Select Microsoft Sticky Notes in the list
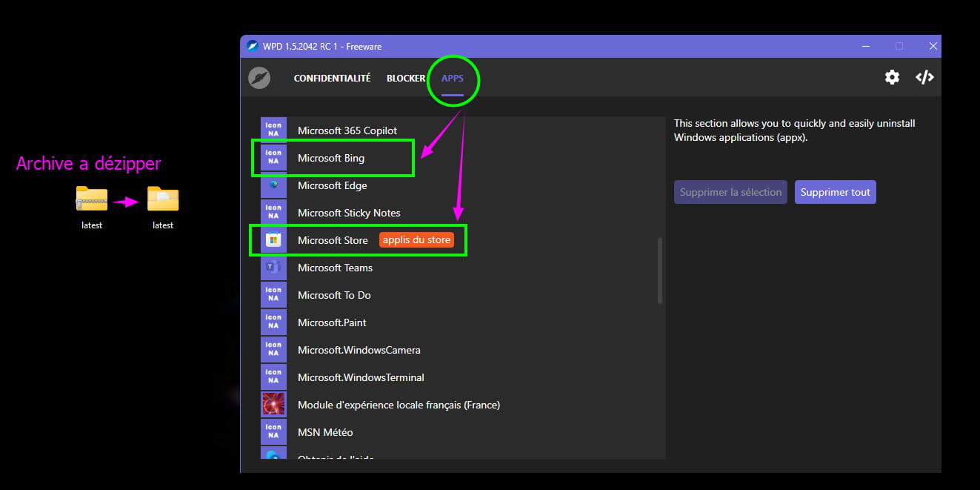 point(463,213)
